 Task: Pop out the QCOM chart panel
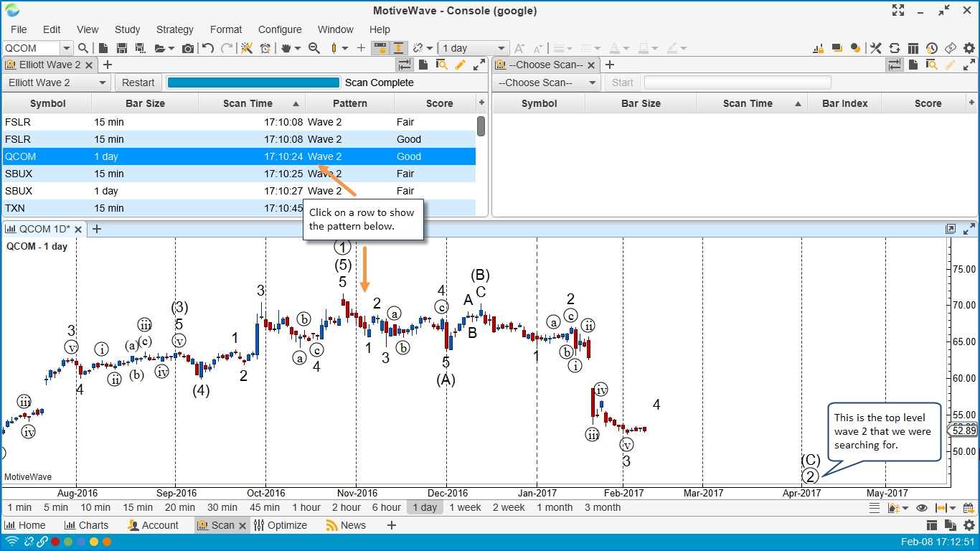click(951, 229)
